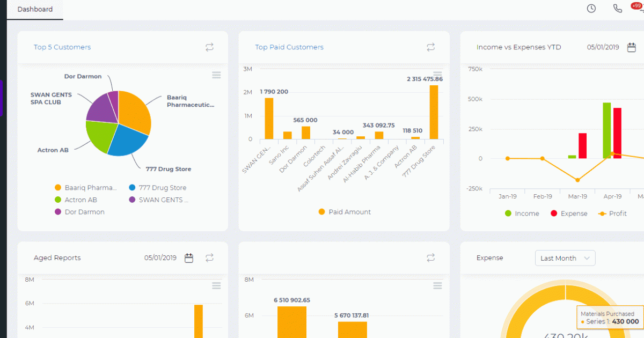Click the 118 510 value label
Image resolution: width=644 pixels, height=338 pixels.
pyautogui.click(x=412, y=130)
